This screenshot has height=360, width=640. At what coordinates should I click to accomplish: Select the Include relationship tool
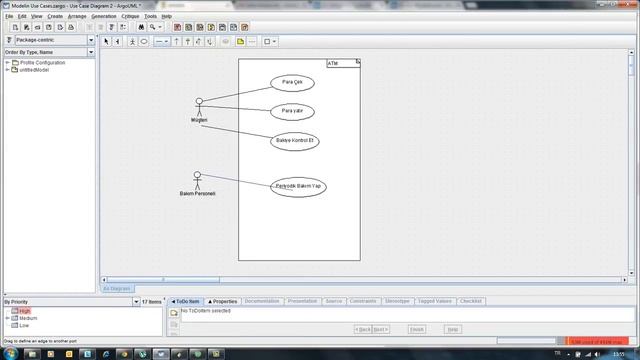click(210, 42)
